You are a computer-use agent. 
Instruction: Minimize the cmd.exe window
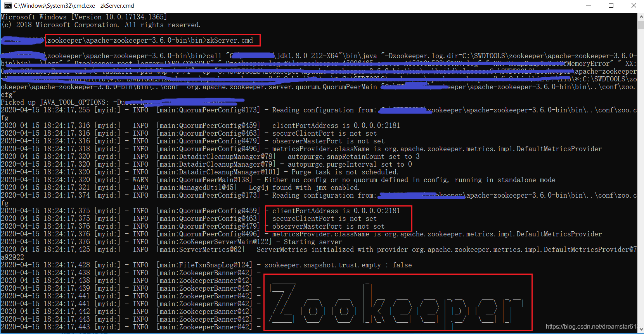click(589, 5)
